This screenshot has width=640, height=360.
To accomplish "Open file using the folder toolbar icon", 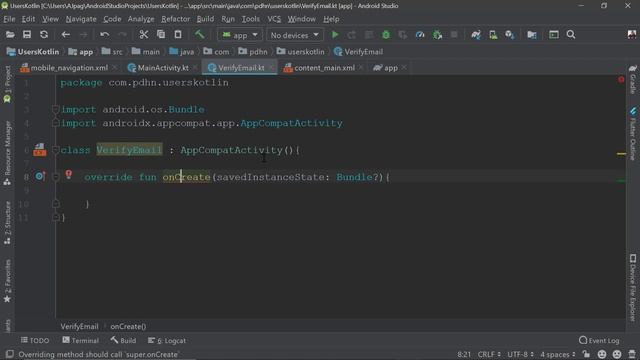I will pos(10,35).
